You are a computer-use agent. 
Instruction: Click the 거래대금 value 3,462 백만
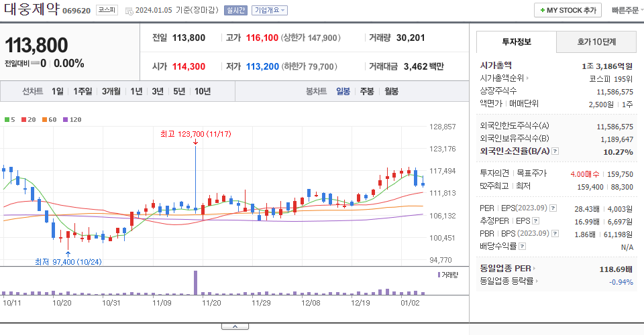pyautogui.click(x=423, y=66)
